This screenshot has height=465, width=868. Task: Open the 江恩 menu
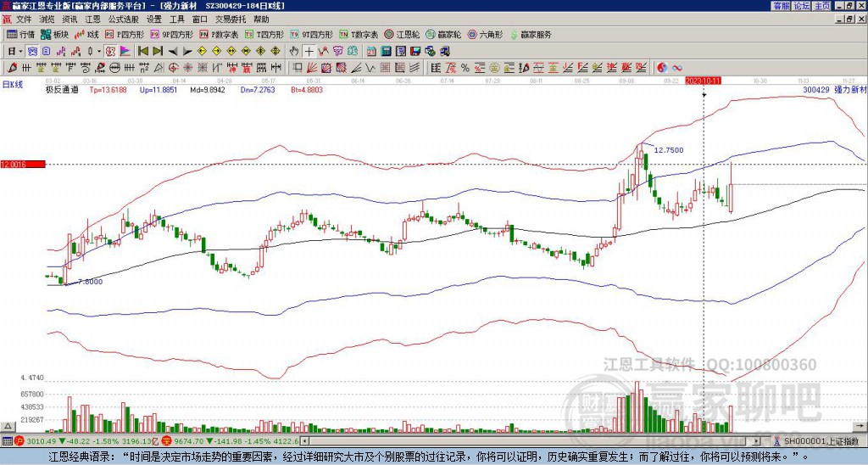(93, 20)
